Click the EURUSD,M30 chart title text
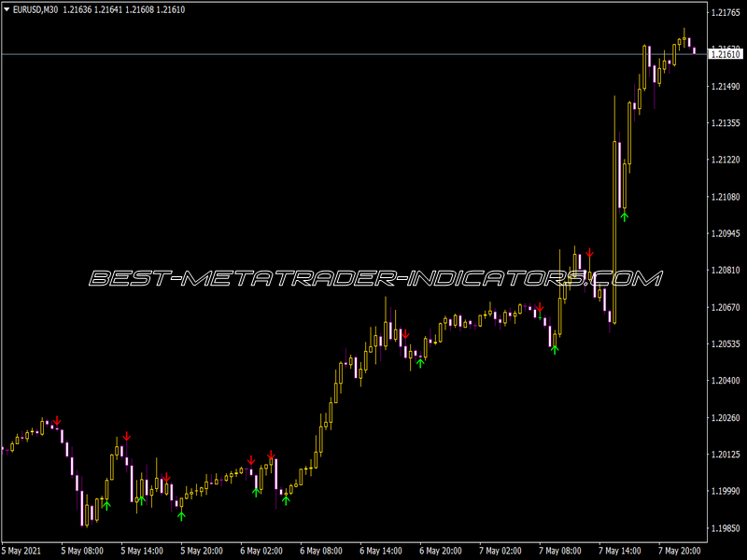The height and width of the screenshot is (560, 747). (x=35, y=9)
